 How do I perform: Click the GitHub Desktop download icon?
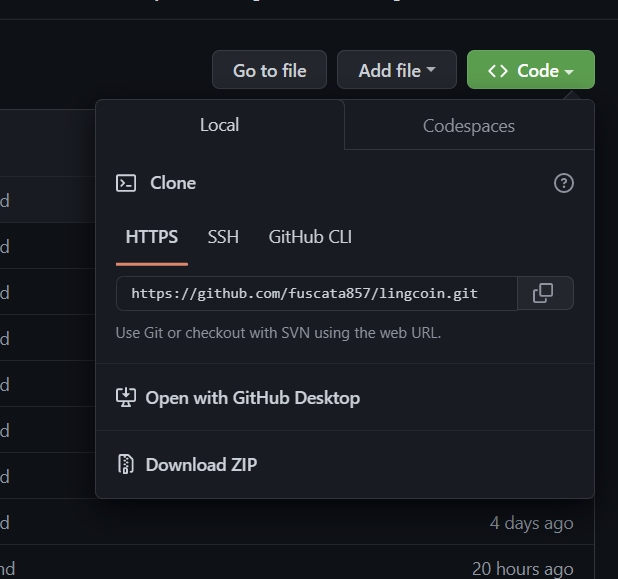point(126,397)
